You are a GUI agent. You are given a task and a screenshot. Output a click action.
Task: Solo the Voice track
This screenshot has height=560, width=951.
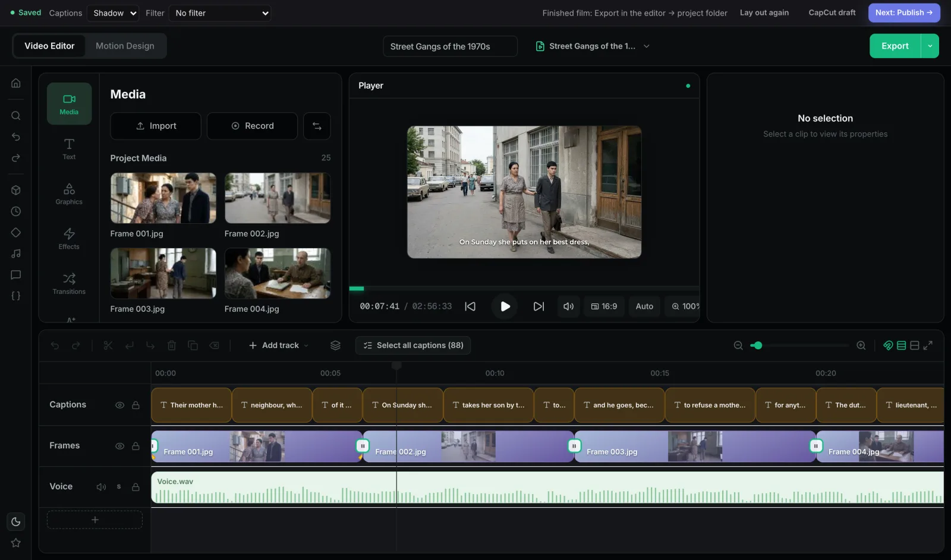(119, 487)
